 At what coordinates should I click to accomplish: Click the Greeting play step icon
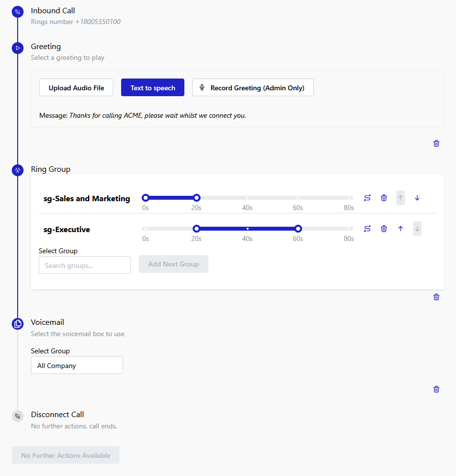tap(18, 48)
